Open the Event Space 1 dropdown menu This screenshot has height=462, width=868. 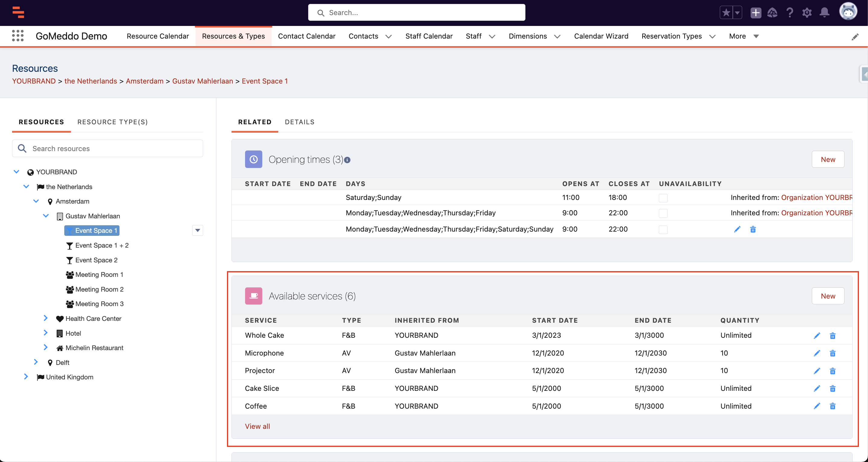[x=197, y=231]
